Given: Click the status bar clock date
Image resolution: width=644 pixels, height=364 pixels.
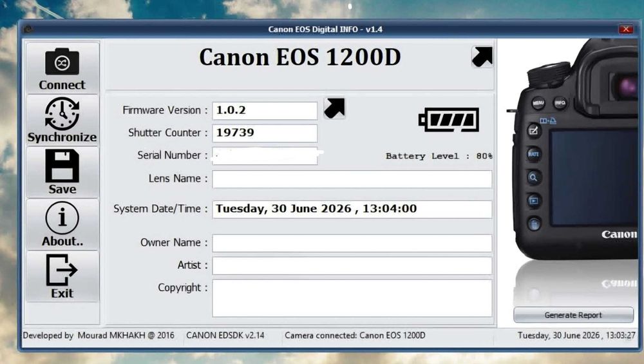Looking at the screenshot, I should [x=576, y=335].
